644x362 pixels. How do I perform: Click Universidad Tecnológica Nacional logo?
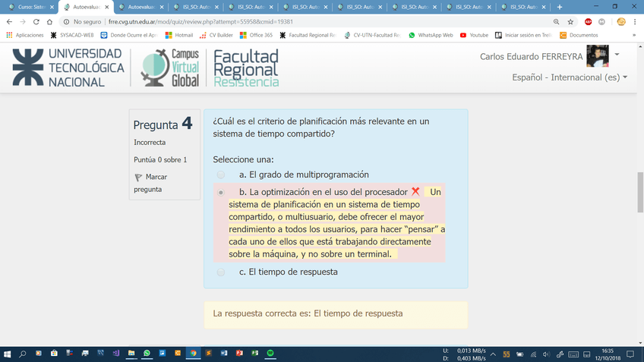[x=67, y=68]
